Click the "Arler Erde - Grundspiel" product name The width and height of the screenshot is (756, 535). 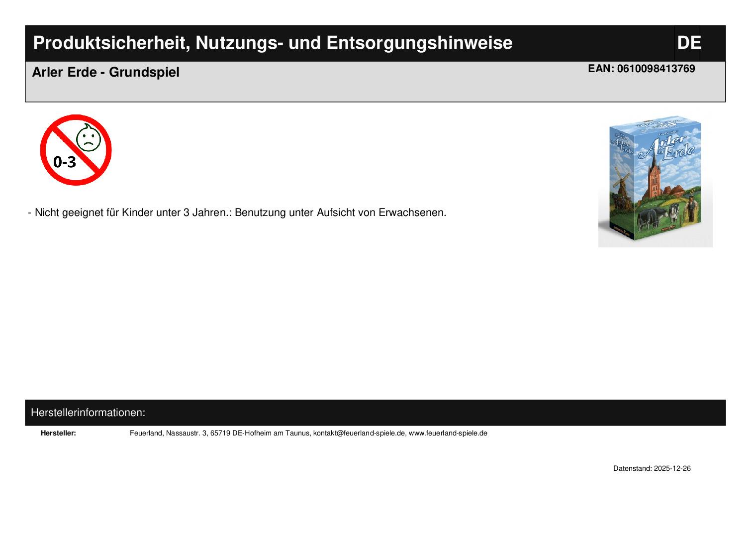click(x=105, y=72)
